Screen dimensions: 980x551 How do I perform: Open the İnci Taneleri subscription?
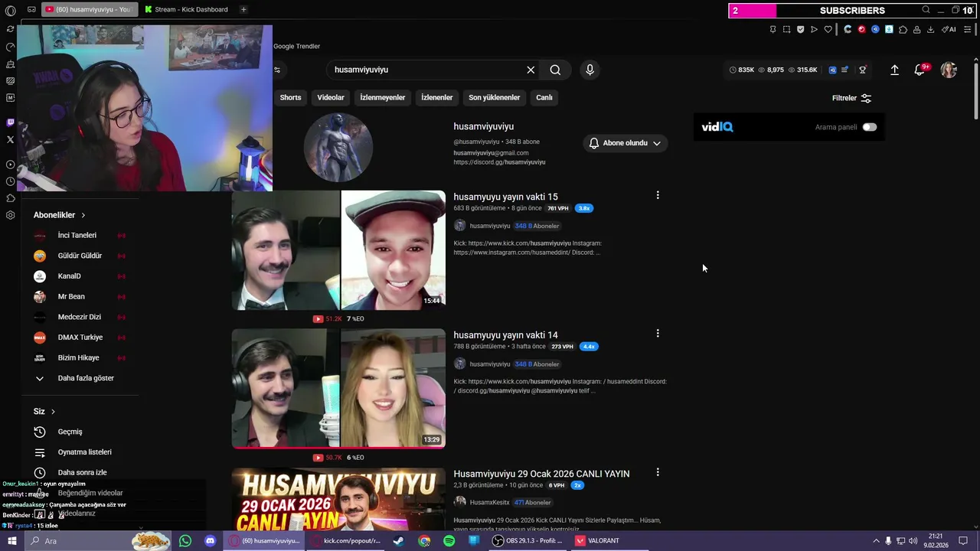[80, 235]
